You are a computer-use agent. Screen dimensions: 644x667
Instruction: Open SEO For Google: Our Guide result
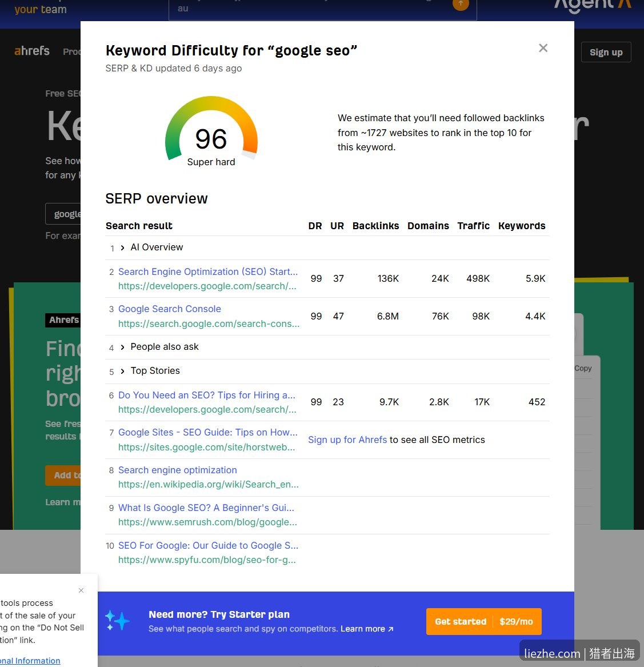coord(208,545)
